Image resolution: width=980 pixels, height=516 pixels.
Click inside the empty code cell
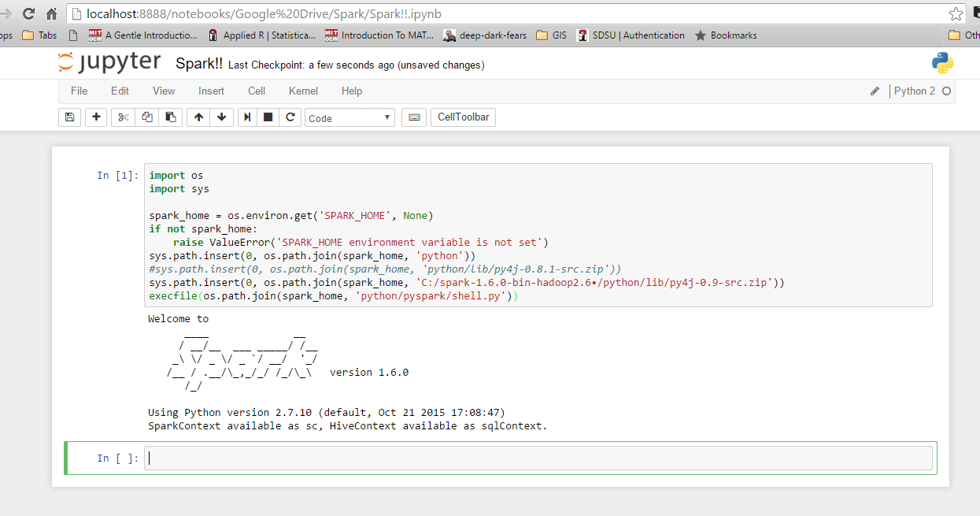[472, 457]
